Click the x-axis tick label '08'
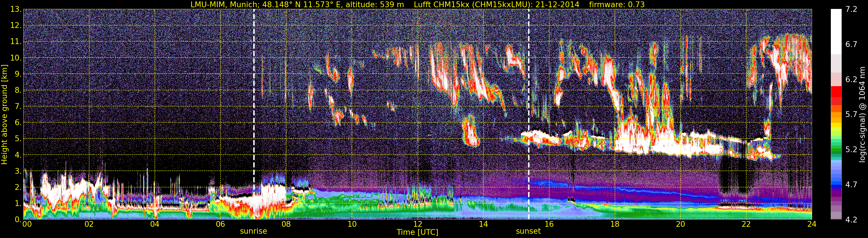The width and height of the screenshot is (868, 238). coord(286,224)
